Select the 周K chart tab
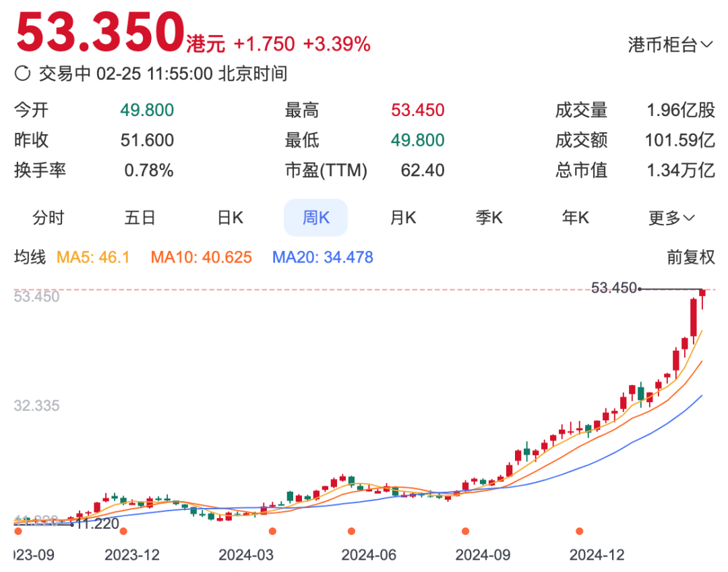The image size is (728, 572). click(x=315, y=217)
